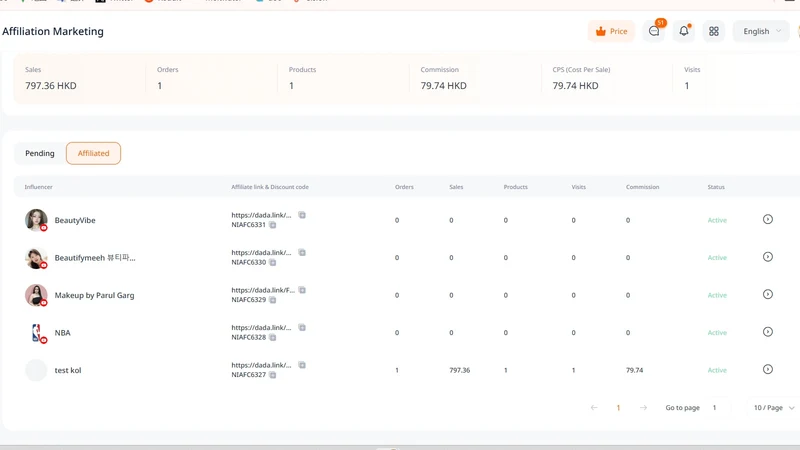Select page number 1 in pagination

point(618,408)
